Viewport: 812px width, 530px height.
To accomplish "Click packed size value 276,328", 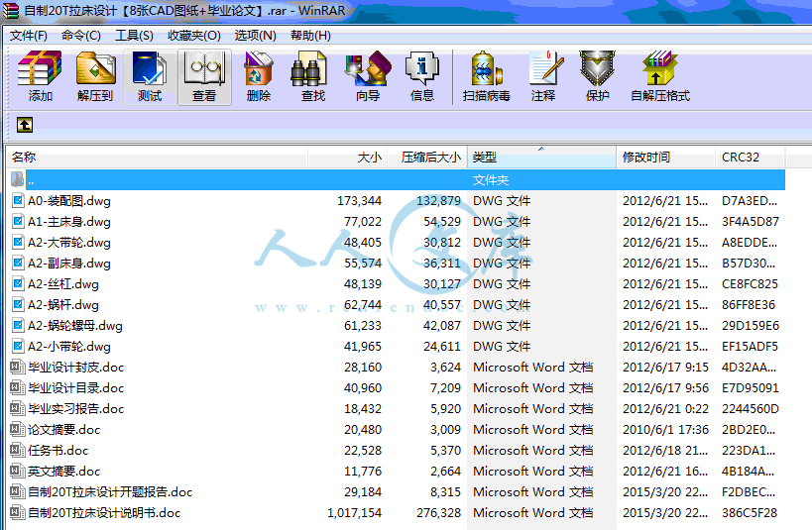I will (438, 513).
